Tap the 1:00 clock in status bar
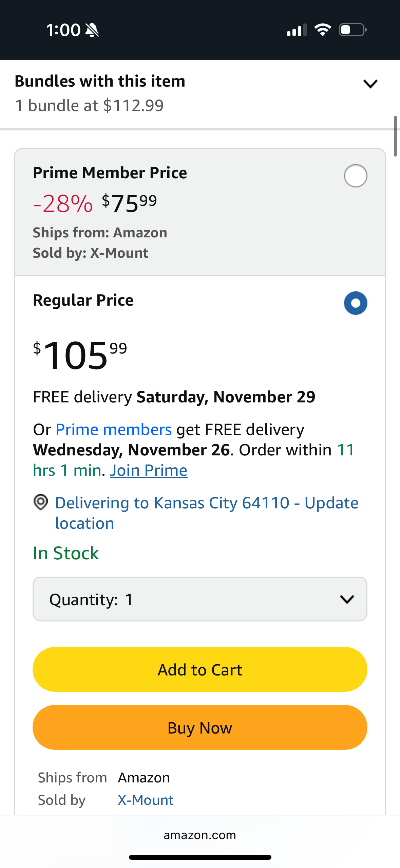The width and height of the screenshot is (400, 868). [x=63, y=30]
